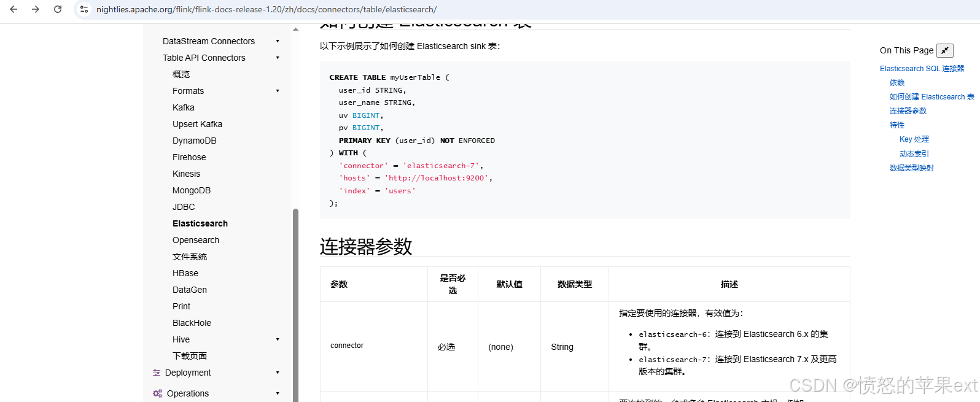
Task: Click the browser forward arrow
Action: pos(36,9)
